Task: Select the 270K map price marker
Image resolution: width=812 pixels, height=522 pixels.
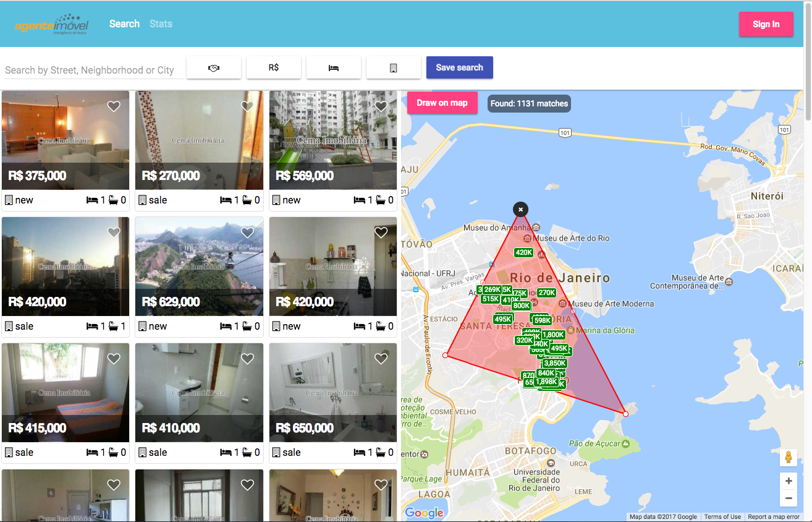Action: 546,293
